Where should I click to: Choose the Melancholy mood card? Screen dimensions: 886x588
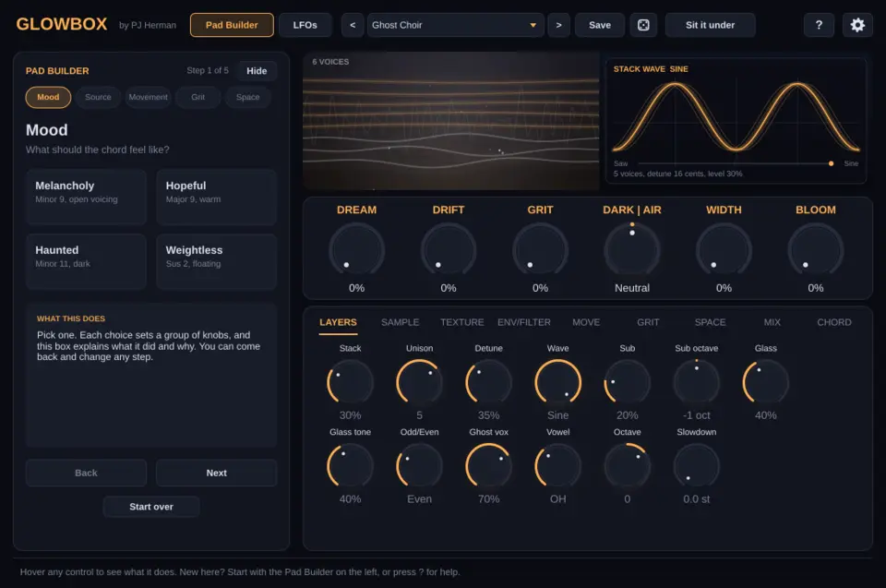pos(86,197)
